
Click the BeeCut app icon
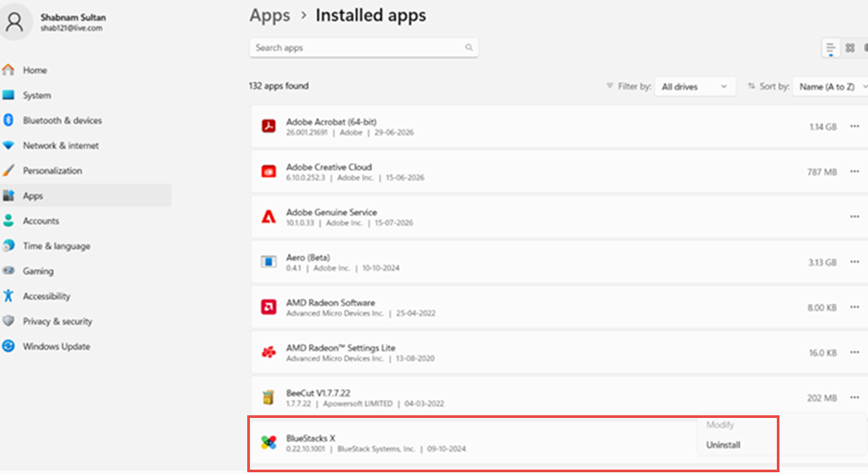pyautogui.click(x=268, y=398)
